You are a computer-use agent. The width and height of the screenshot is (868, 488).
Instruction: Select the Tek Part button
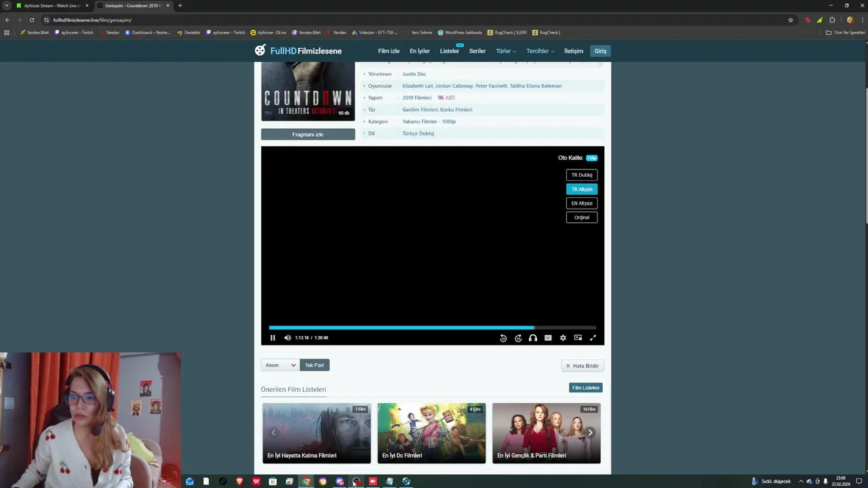[x=315, y=365]
